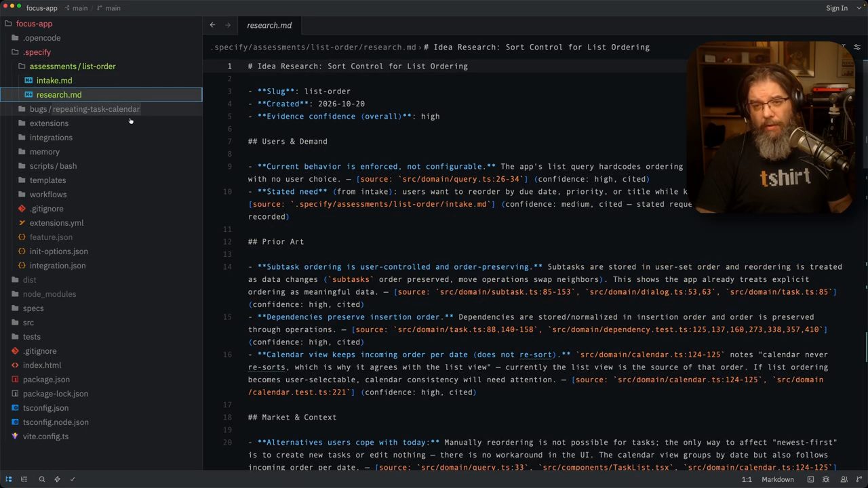The image size is (868, 488).
Task: Click the Sign In button
Action: (836, 8)
